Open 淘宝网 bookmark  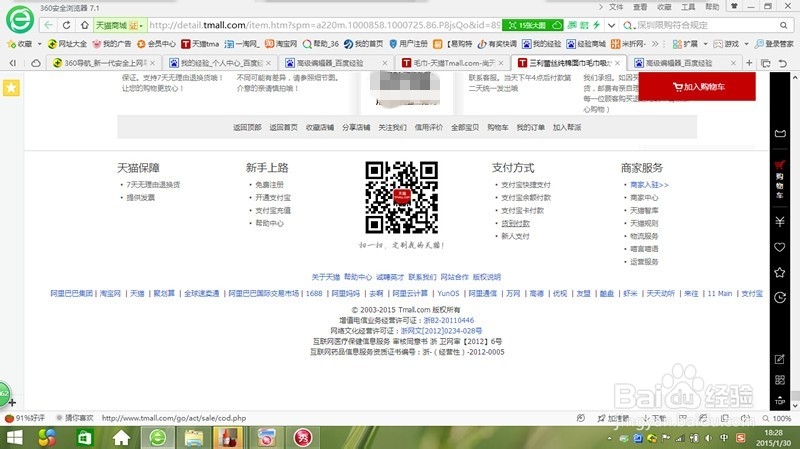pos(281,44)
